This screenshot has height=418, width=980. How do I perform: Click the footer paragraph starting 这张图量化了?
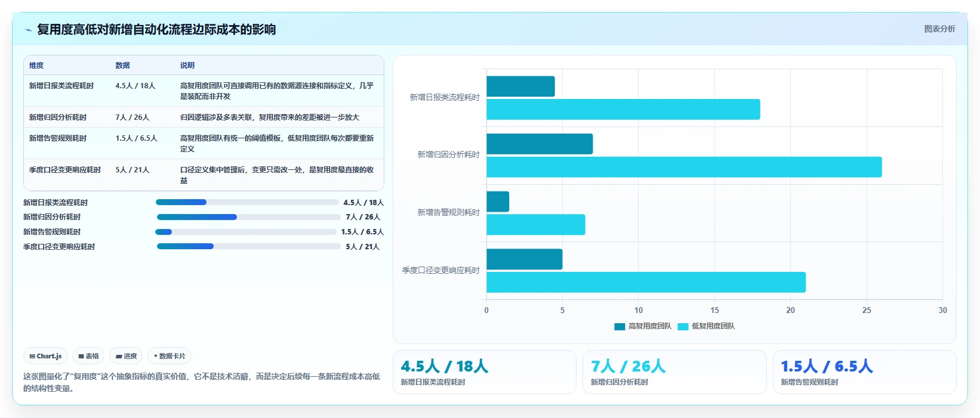coord(202,382)
